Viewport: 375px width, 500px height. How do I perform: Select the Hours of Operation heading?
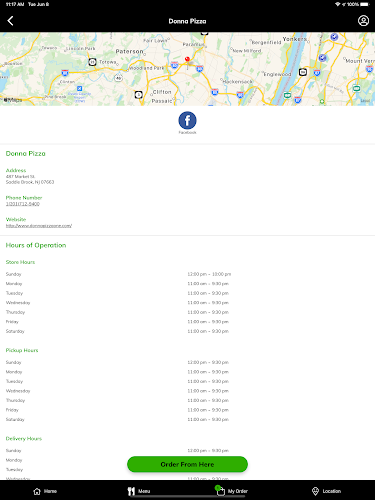coord(36,245)
